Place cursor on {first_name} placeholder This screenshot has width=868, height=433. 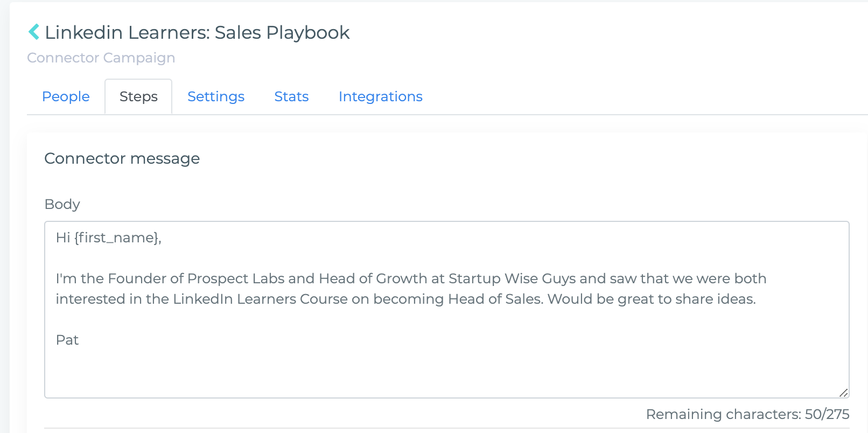click(x=116, y=238)
